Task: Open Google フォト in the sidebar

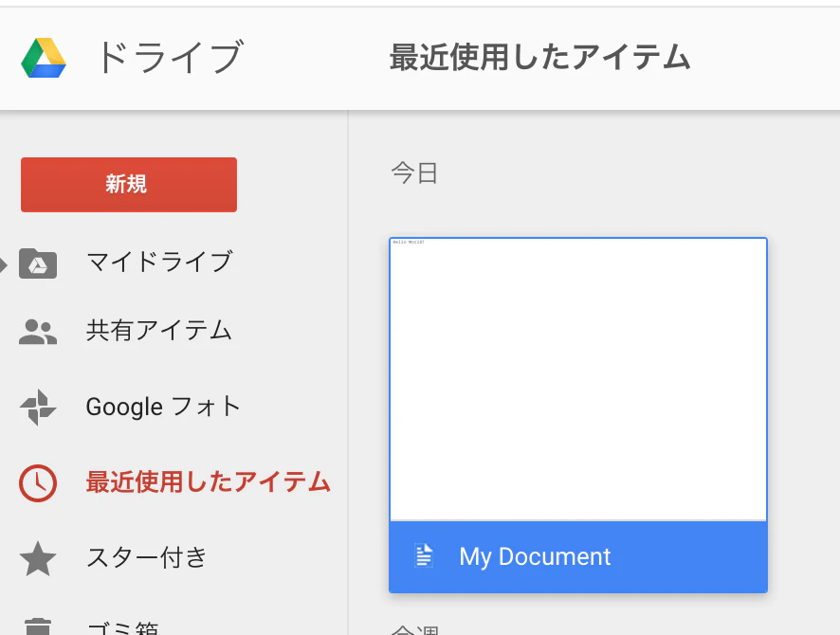Action: (163, 407)
